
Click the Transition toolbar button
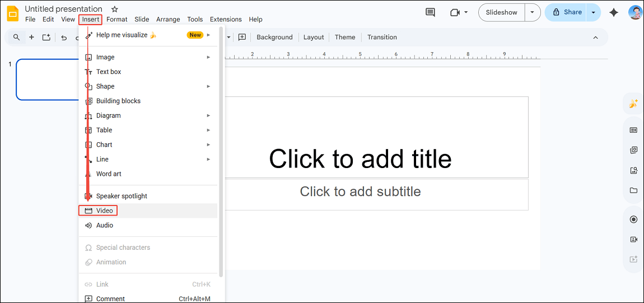(382, 38)
